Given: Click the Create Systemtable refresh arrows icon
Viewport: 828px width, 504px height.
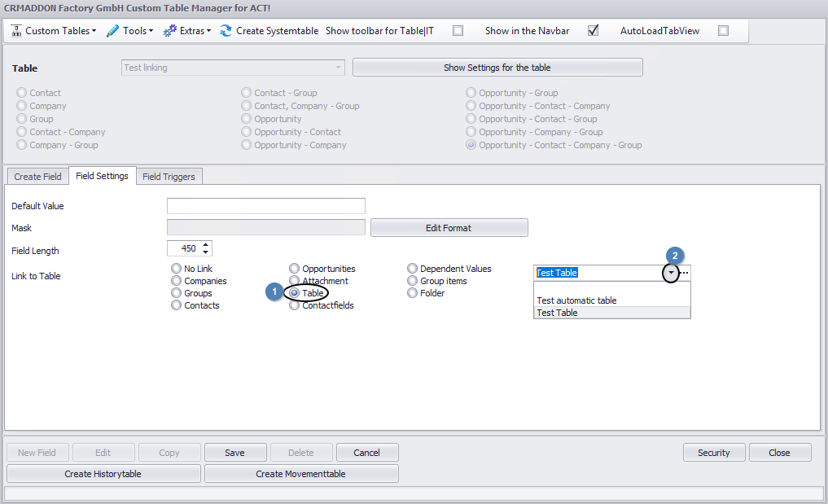Looking at the screenshot, I should 226,30.
